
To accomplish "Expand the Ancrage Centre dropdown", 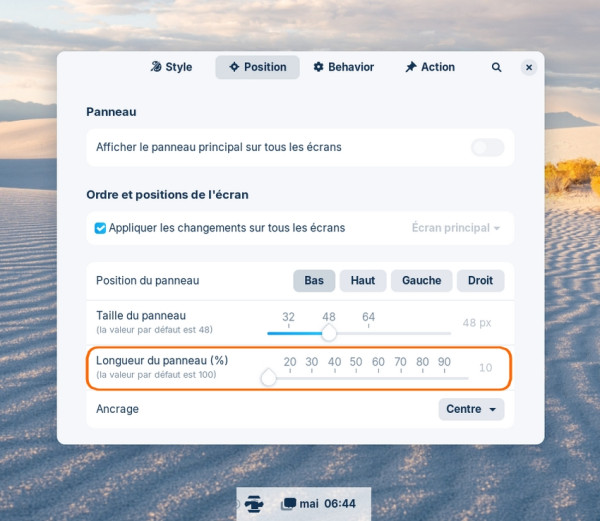I will click(x=471, y=409).
